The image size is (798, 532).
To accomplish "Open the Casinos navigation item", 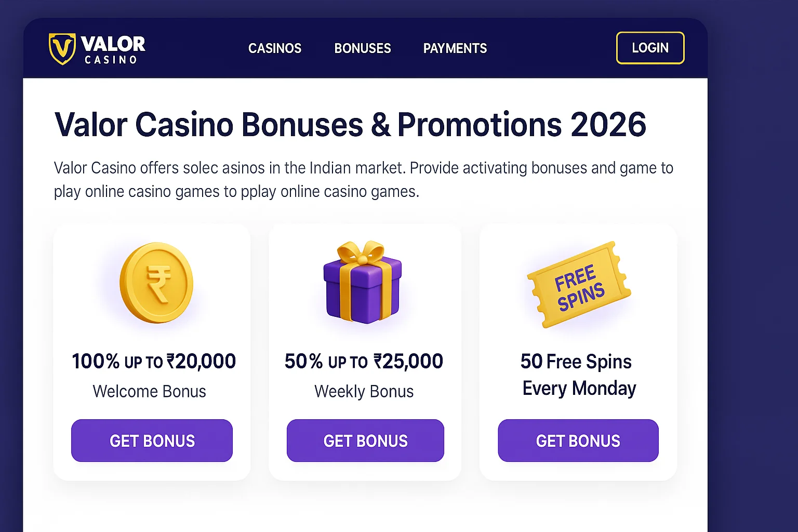I will [x=275, y=48].
